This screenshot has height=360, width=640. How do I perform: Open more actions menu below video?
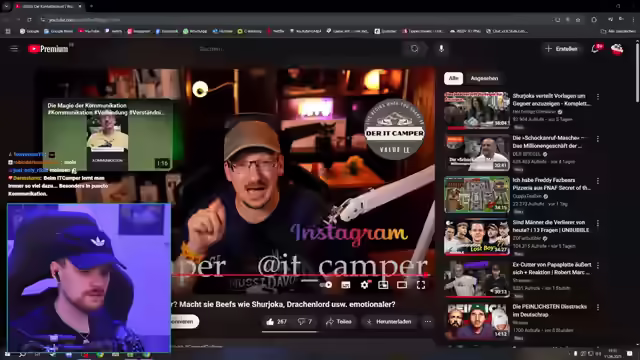[x=427, y=322]
